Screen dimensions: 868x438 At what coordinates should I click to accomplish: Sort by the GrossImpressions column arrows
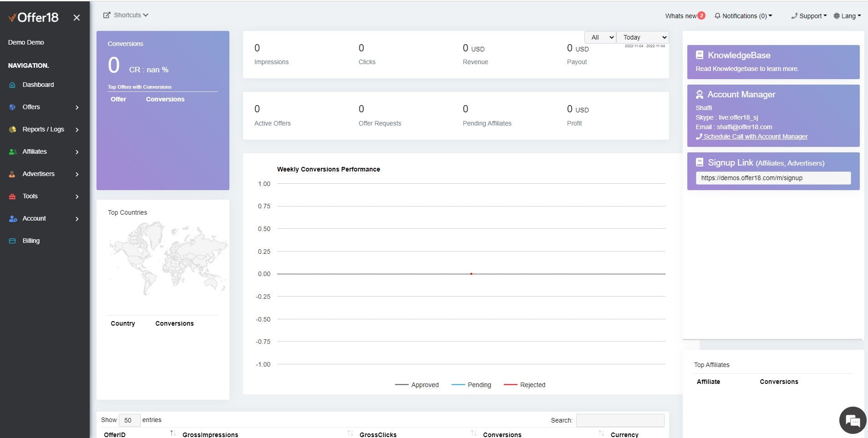tap(350, 433)
